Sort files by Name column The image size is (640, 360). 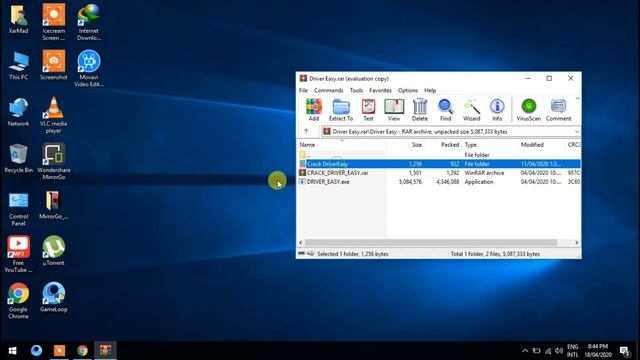342,144
